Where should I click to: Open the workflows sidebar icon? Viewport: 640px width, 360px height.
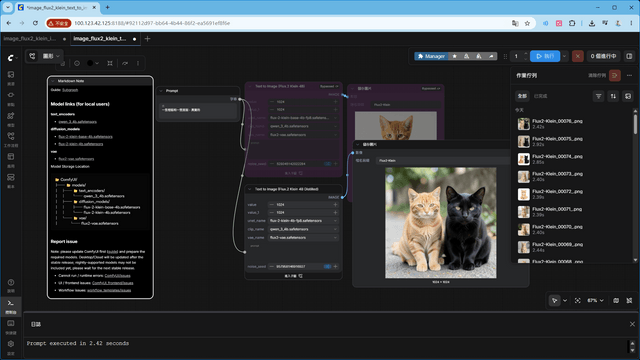pyautogui.click(x=11, y=138)
